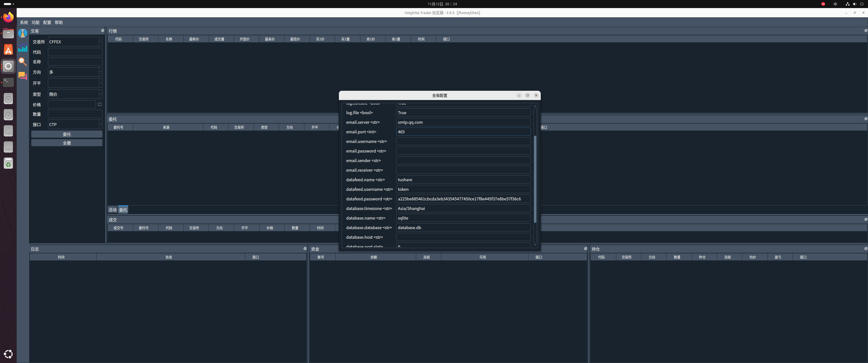Click the 中 input method indicator
The image size is (868, 363).
pos(835,4)
